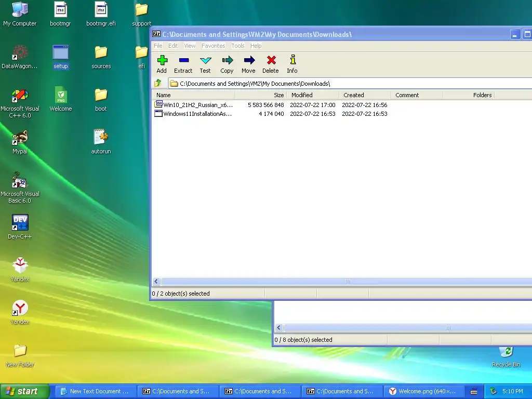Click left scroll arrow in back 7-Zip window

tap(279, 327)
